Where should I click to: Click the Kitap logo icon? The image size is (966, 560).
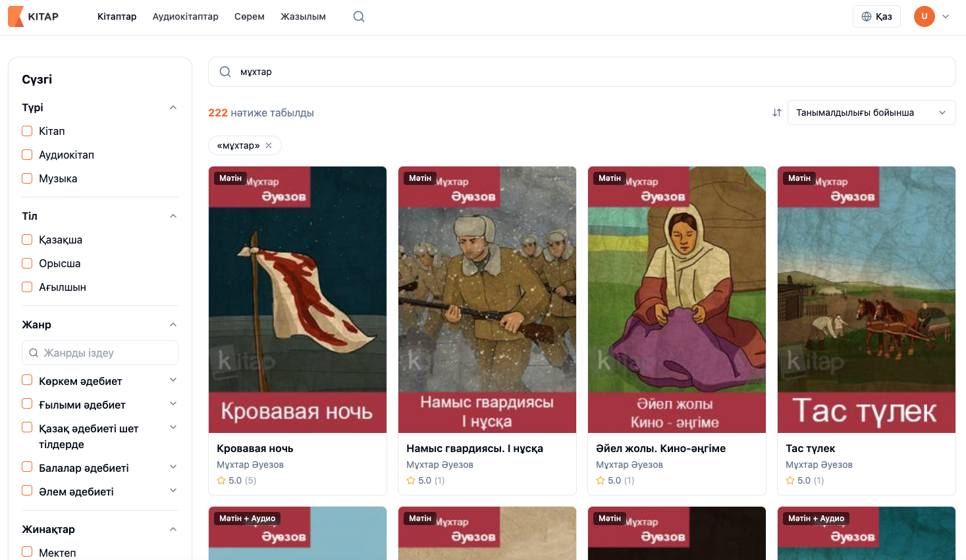tap(16, 16)
